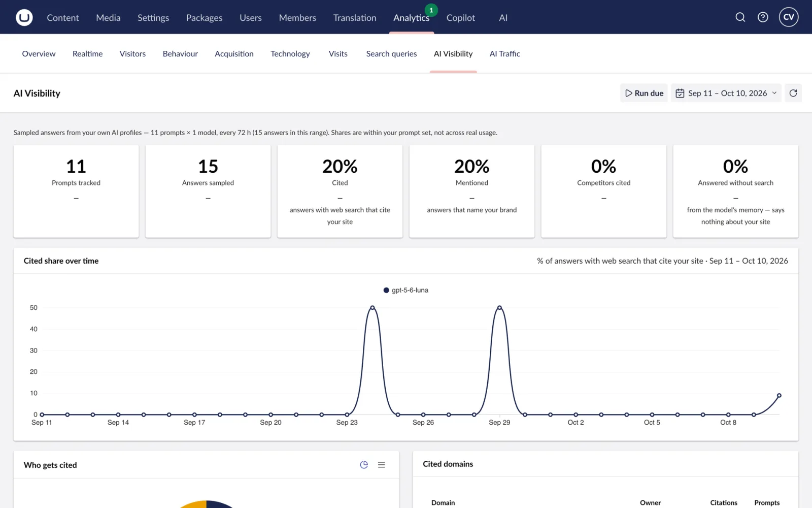Switch to the Acquisition tab

[234, 54]
